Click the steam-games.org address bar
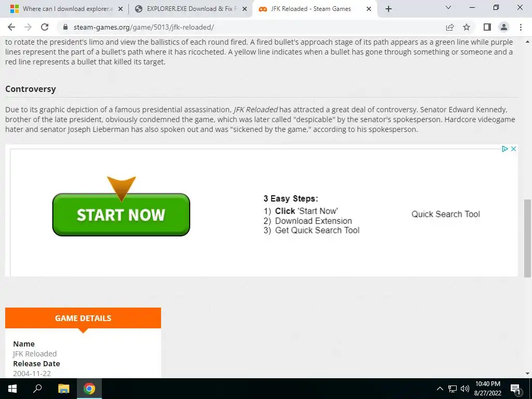This screenshot has height=399, width=532. [251, 27]
